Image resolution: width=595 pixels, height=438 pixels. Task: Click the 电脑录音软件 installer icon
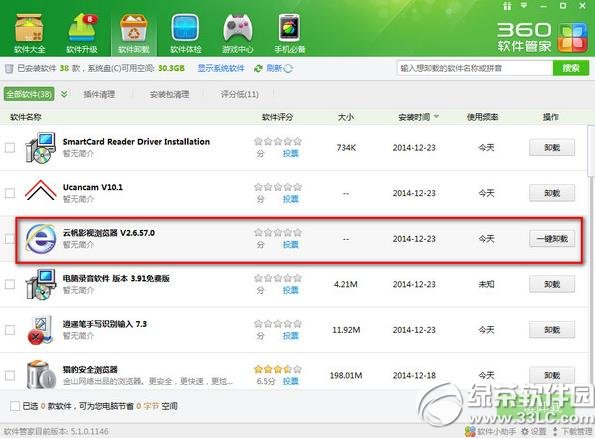[40, 284]
